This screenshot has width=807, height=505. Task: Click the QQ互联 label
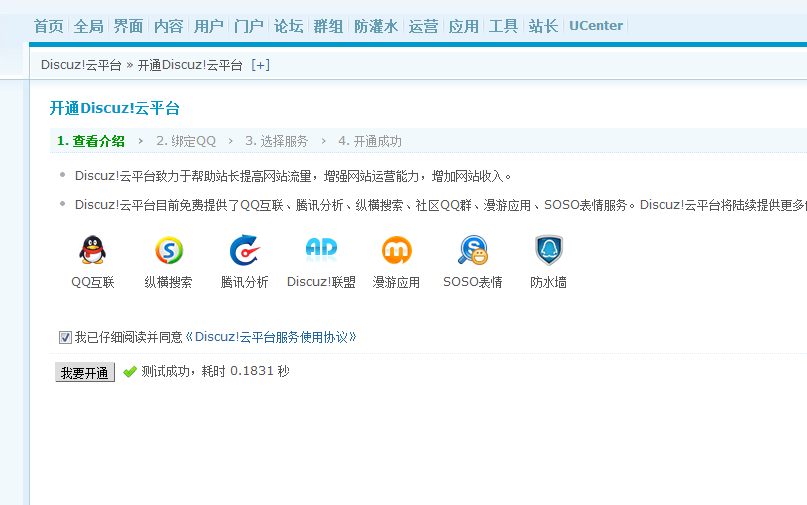click(93, 282)
